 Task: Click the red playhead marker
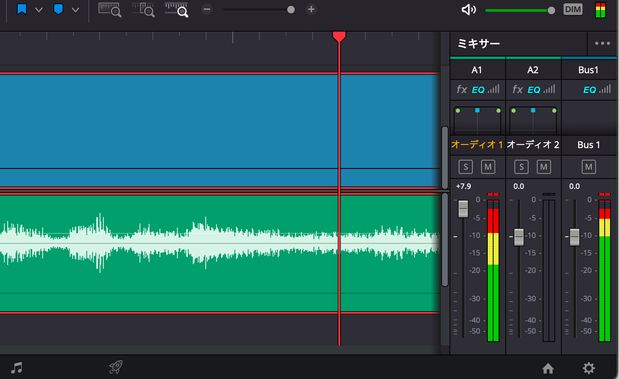[339, 37]
